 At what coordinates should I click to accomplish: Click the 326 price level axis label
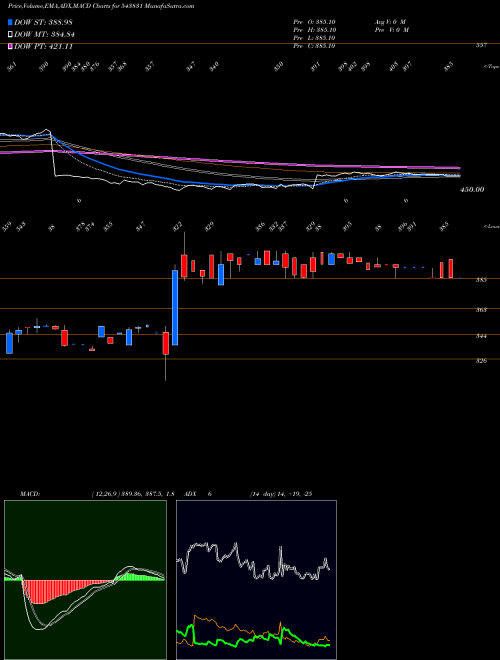[x=482, y=360]
